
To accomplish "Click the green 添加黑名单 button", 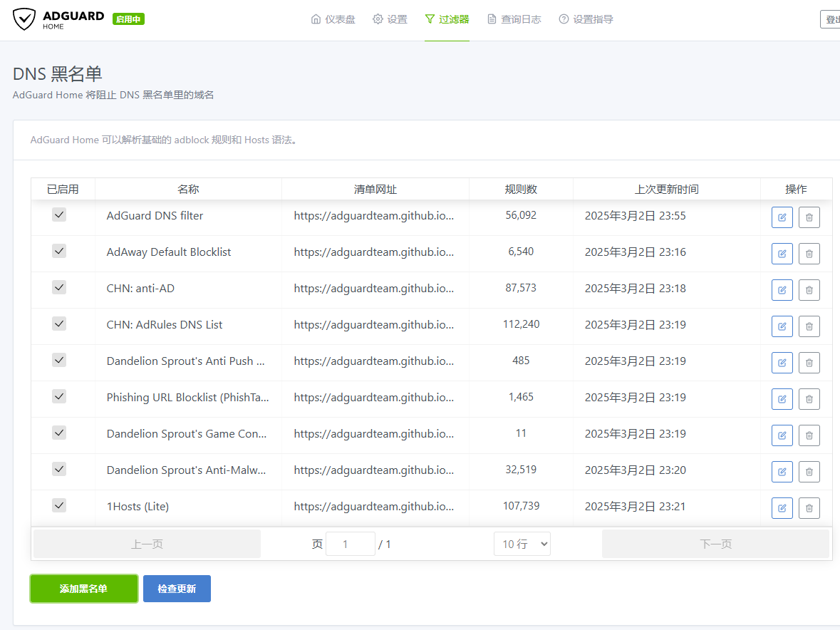I will click(x=84, y=589).
